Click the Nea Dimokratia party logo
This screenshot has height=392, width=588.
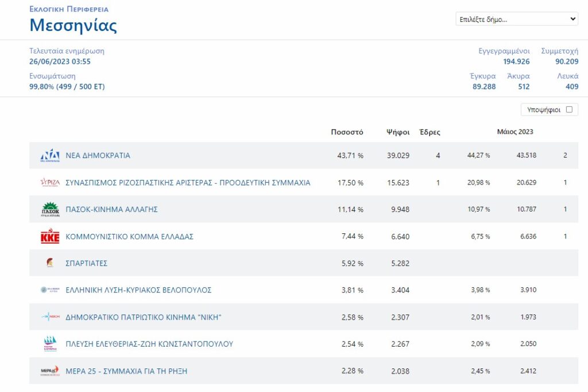(50, 155)
